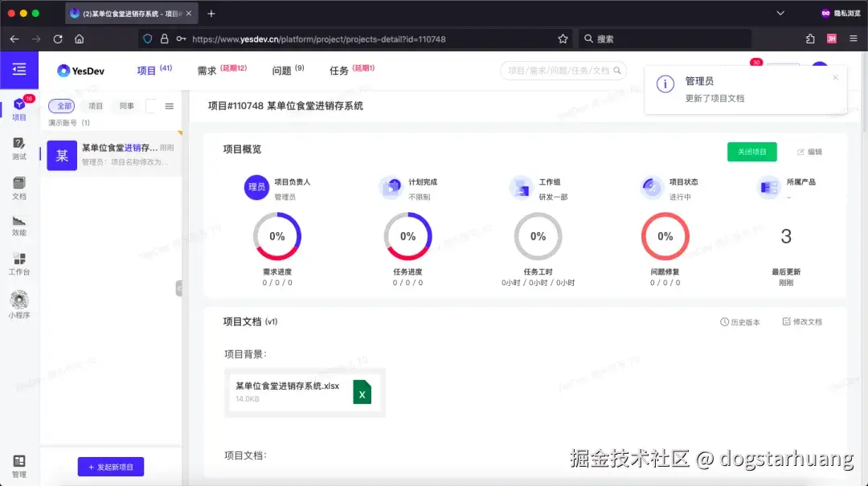The width and height of the screenshot is (868, 486).
Task: Click the 任务进度 progress ring
Action: click(x=407, y=236)
